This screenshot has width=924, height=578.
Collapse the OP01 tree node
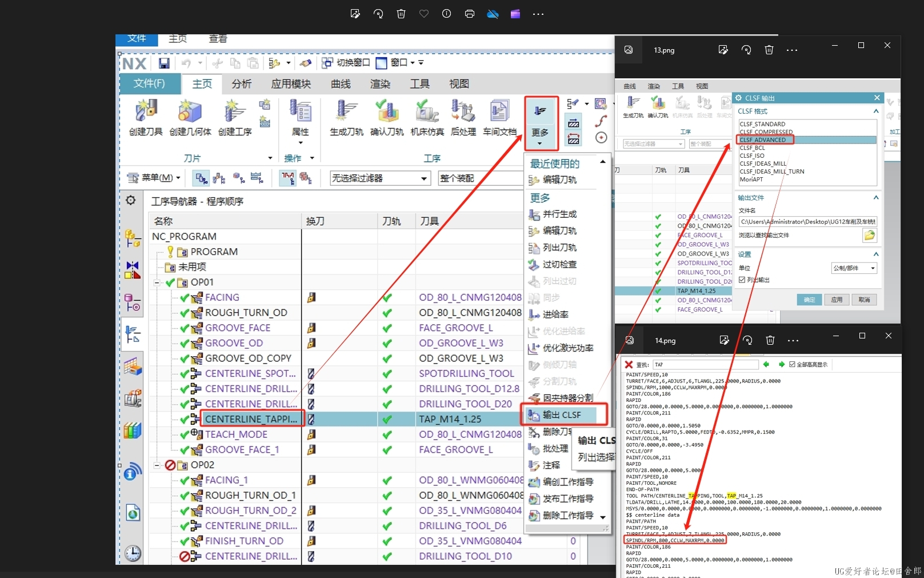click(x=157, y=282)
